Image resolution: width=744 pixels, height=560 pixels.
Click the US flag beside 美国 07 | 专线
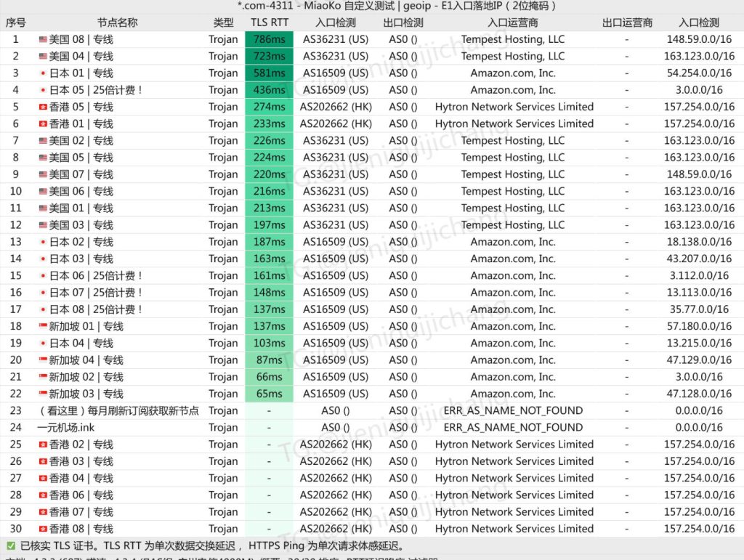[43, 174]
